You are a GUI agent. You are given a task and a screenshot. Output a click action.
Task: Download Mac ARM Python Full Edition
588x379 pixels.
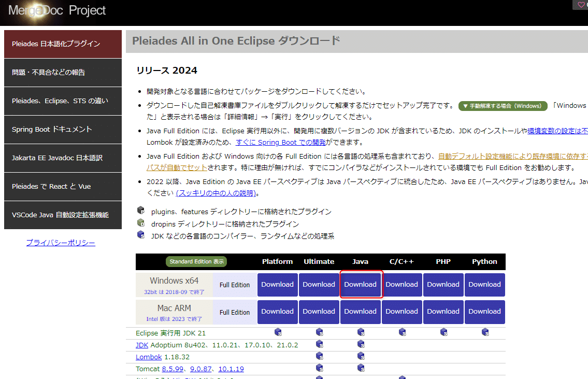coord(484,312)
